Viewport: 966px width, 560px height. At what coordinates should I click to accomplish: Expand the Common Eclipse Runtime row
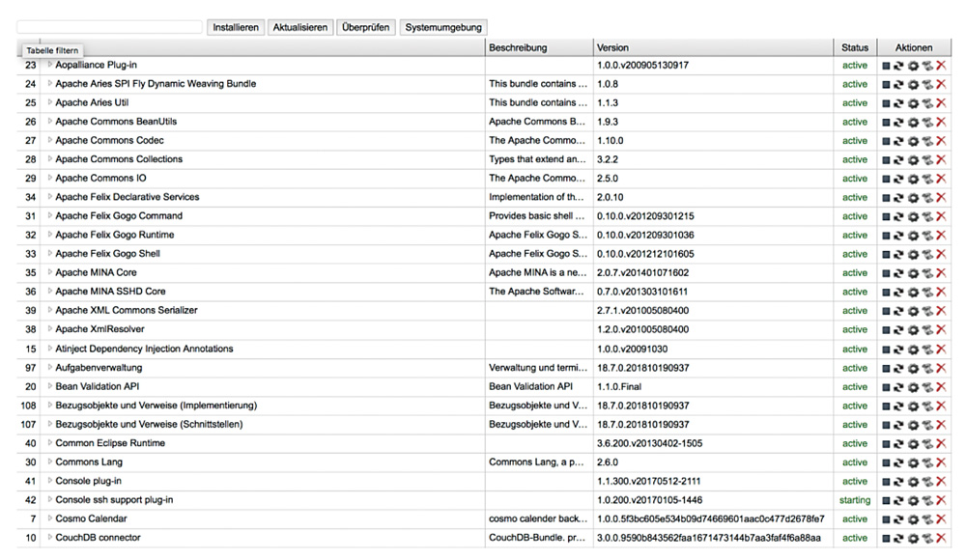[50, 443]
